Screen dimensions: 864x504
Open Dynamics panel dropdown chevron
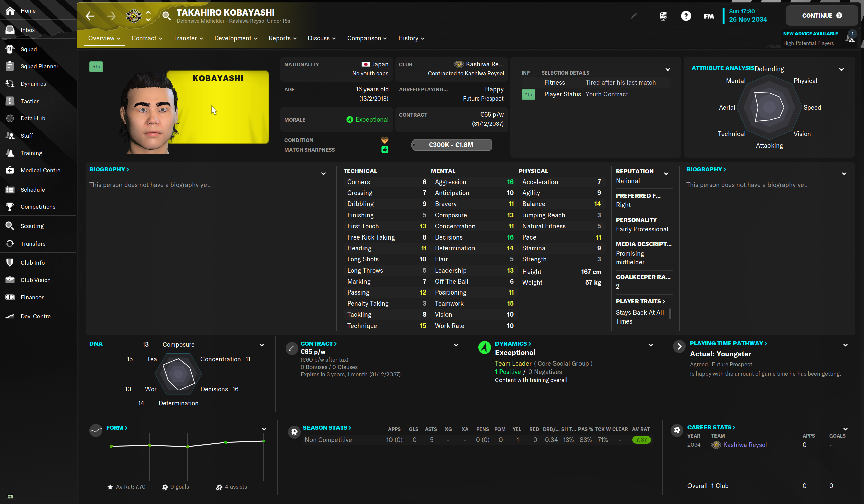point(650,345)
